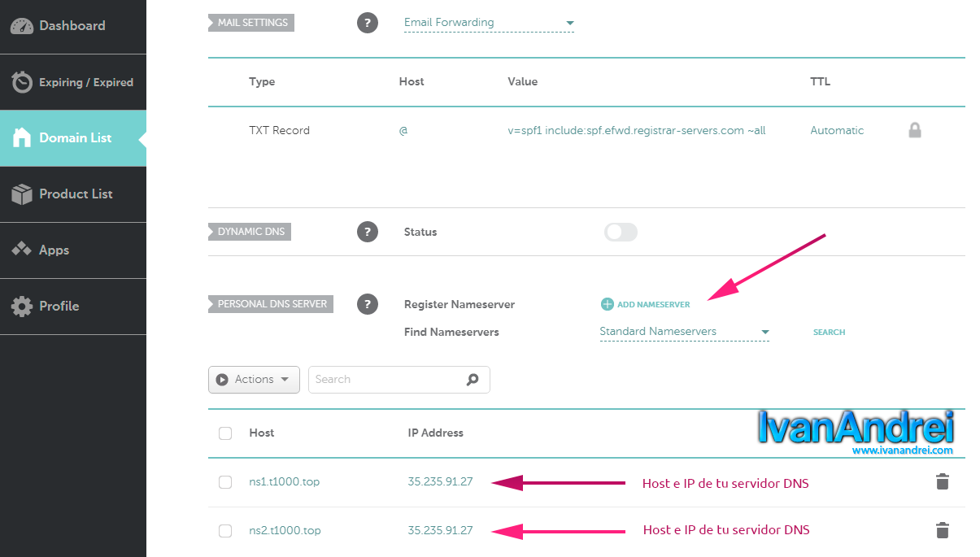
Task: Open ns1.t1000.top host link
Action: point(284,481)
